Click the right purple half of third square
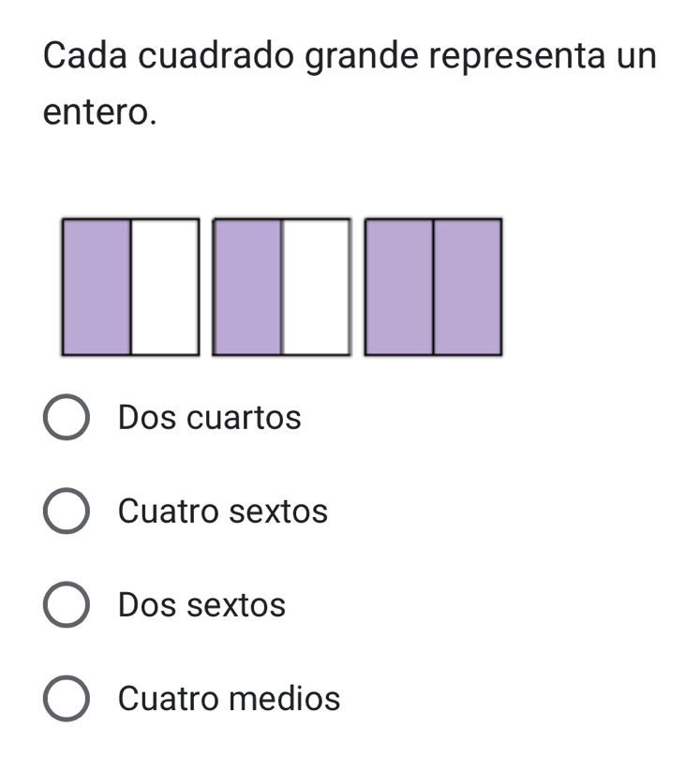Viewport: 700px width, 771px height. point(468,287)
